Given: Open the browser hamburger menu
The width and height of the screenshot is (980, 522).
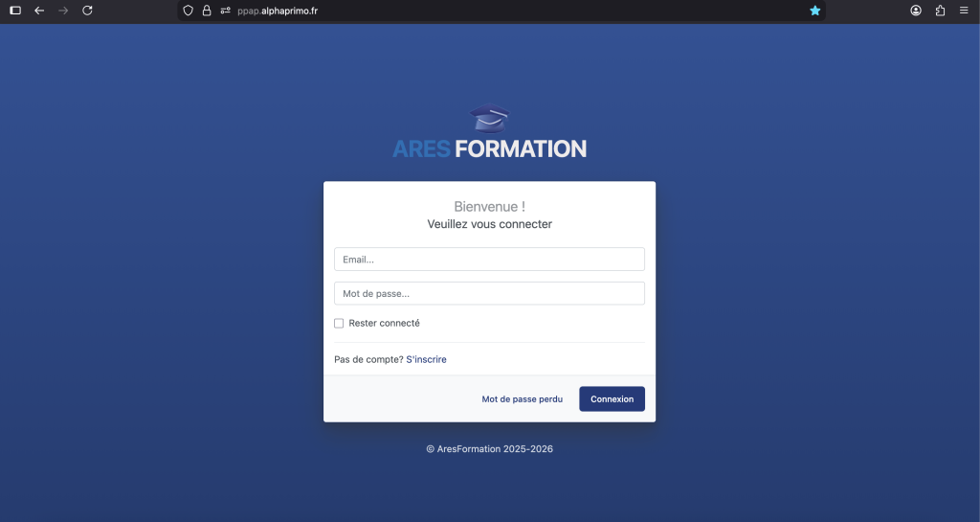Looking at the screenshot, I should pyautogui.click(x=964, y=11).
